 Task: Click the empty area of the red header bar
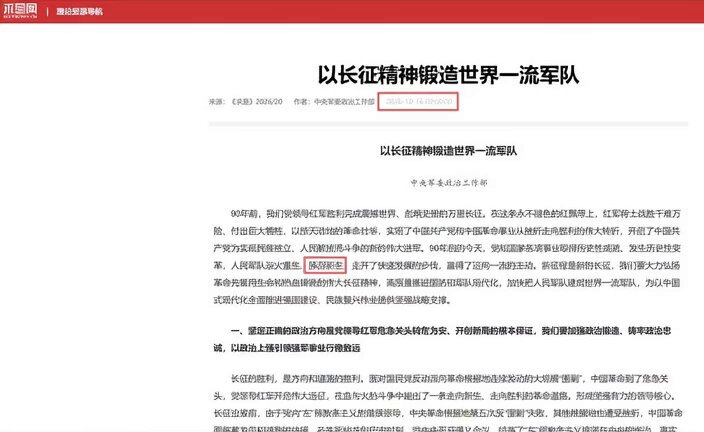point(404,11)
